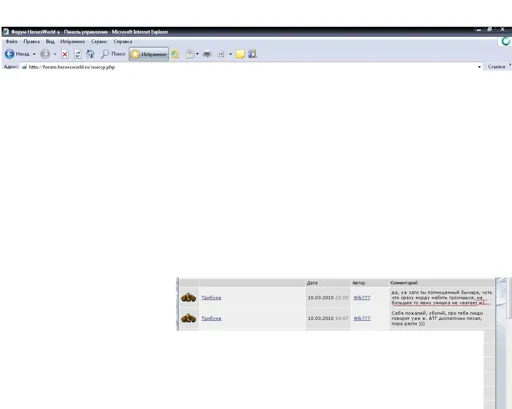
Task: Click the Back (Назад) navigation button
Action: 17,54
